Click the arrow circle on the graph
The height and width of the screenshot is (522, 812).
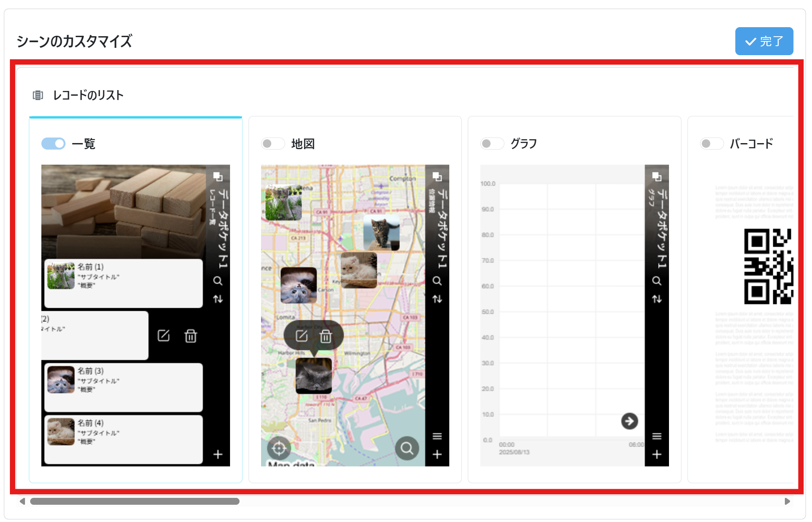click(629, 421)
